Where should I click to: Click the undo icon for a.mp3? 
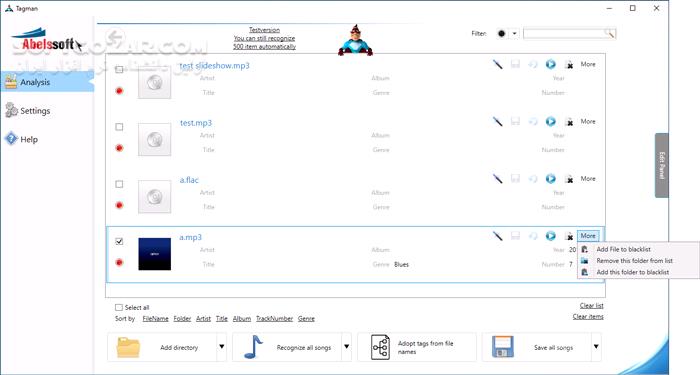[x=533, y=236]
